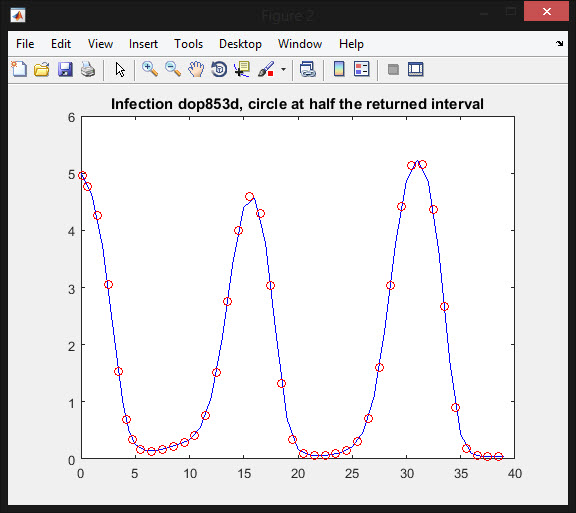
Task: Save the figure with floppy disk icon
Action: [65, 69]
